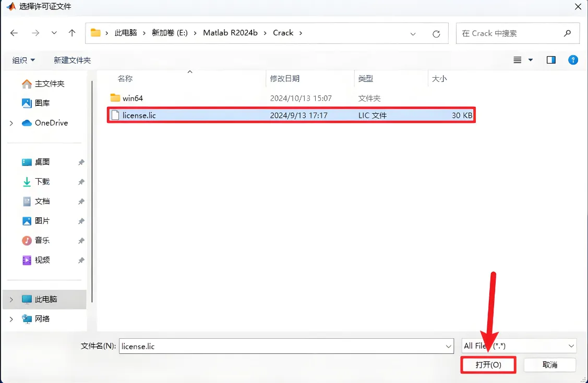This screenshot has height=383, width=588.
Task: Click 取消 button
Action: [x=550, y=365]
